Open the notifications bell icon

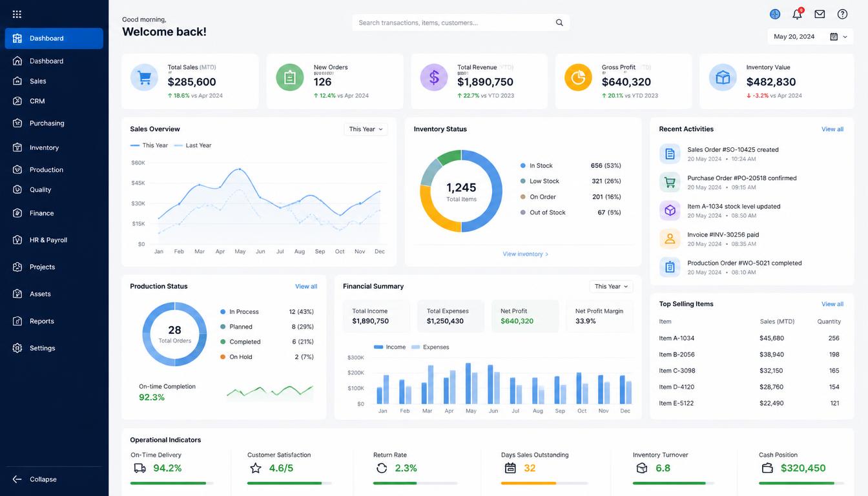(798, 14)
